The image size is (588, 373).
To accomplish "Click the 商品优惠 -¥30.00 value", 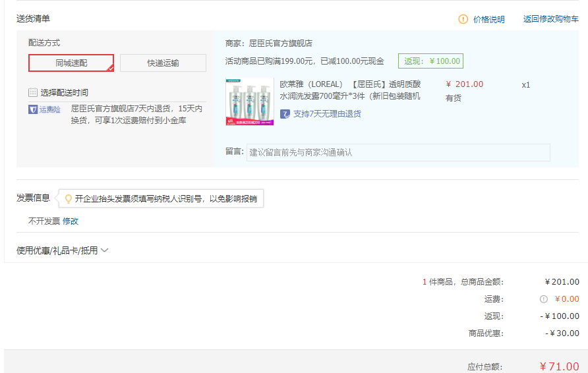I will pos(562,333).
